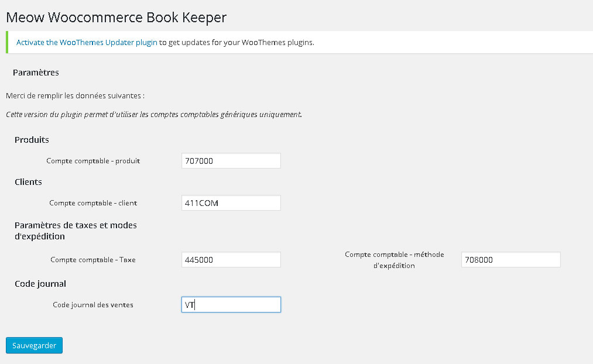Screen dimensions: 593x364
Task: Click the 'Compte comptable - produit' label
Action: click(x=93, y=160)
